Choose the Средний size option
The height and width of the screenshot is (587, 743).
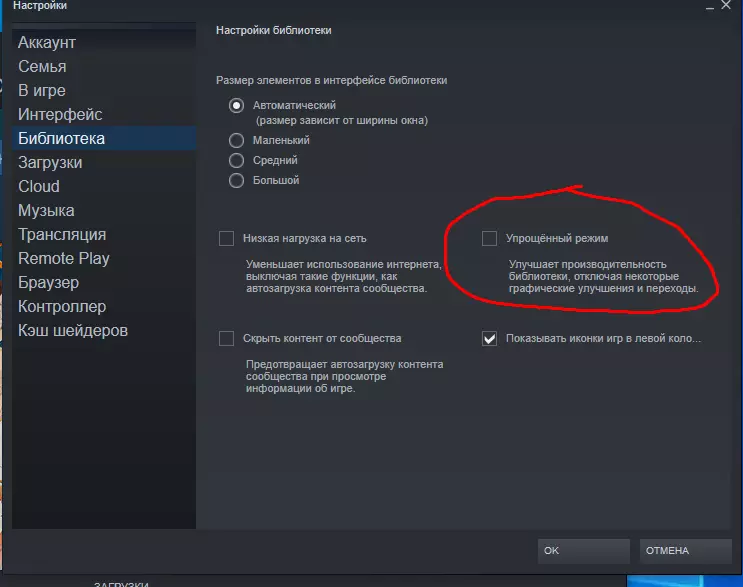(x=236, y=160)
